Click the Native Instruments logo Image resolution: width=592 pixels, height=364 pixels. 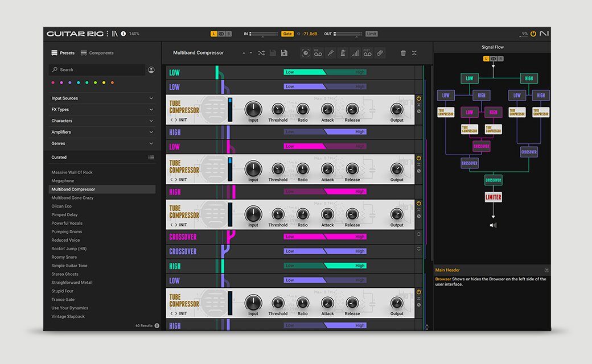tap(544, 34)
